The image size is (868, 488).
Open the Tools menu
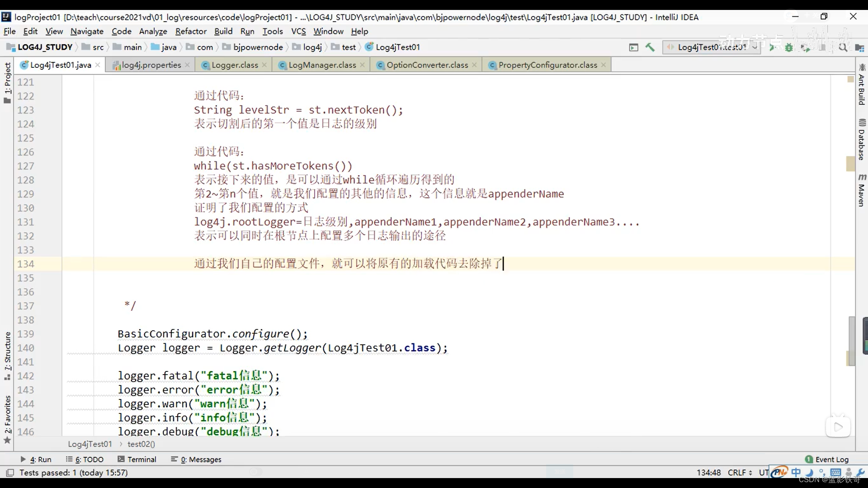tap(273, 31)
